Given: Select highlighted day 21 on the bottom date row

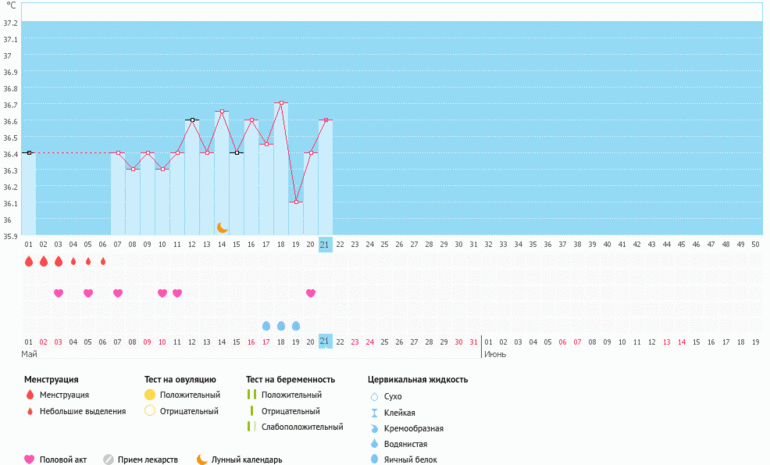Looking at the screenshot, I should [325, 341].
